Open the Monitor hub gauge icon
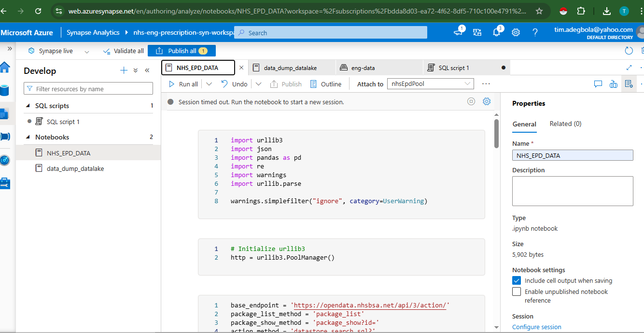 [4, 160]
